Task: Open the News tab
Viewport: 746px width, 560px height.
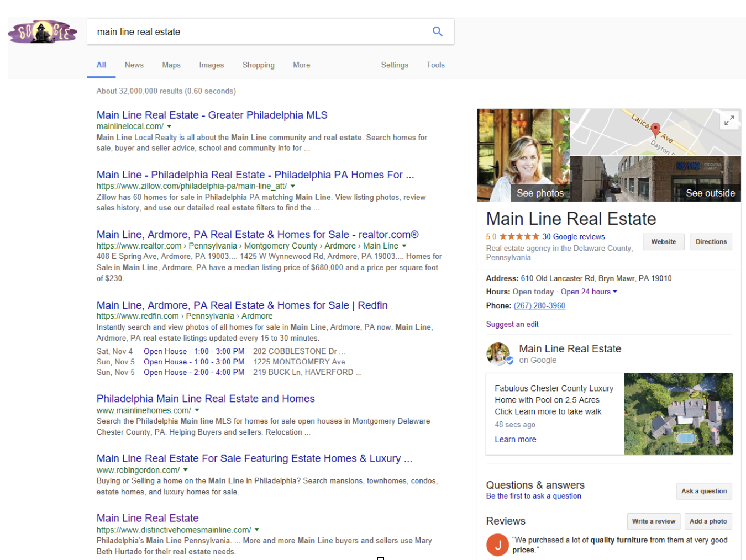Action: (134, 65)
